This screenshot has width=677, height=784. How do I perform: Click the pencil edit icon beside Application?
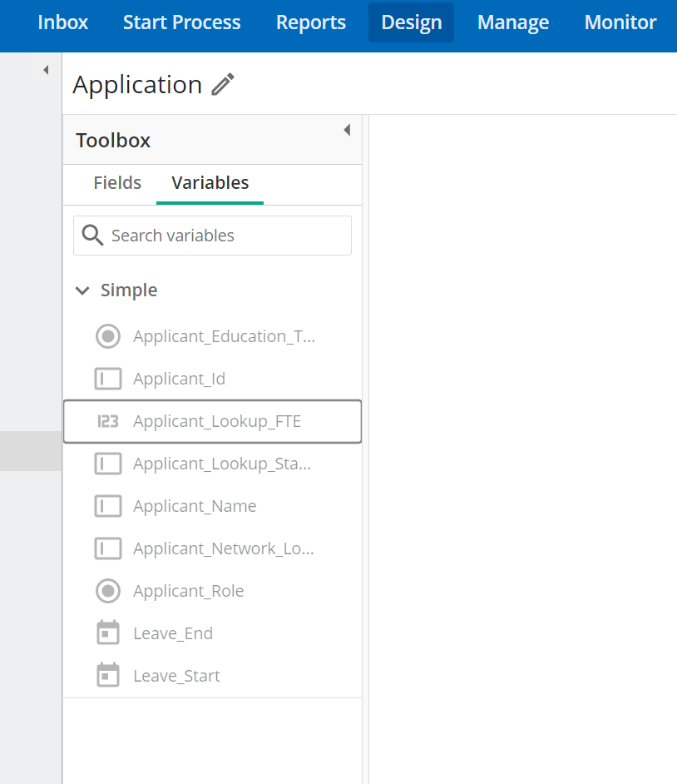[223, 84]
